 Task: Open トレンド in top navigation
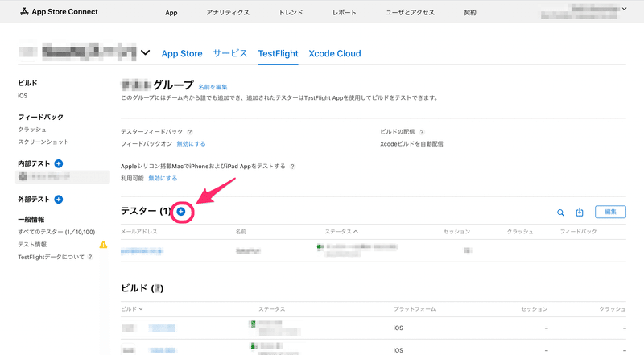[x=291, y=13]
